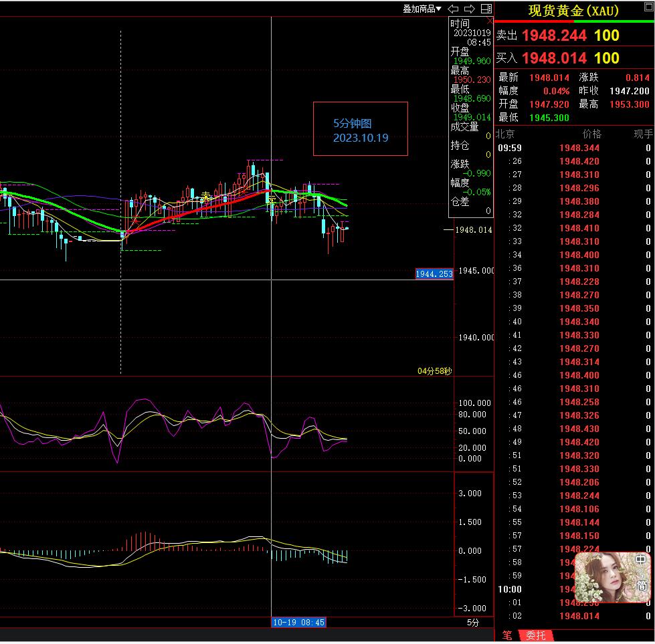Open the 5分 period selector

(472, 623)
